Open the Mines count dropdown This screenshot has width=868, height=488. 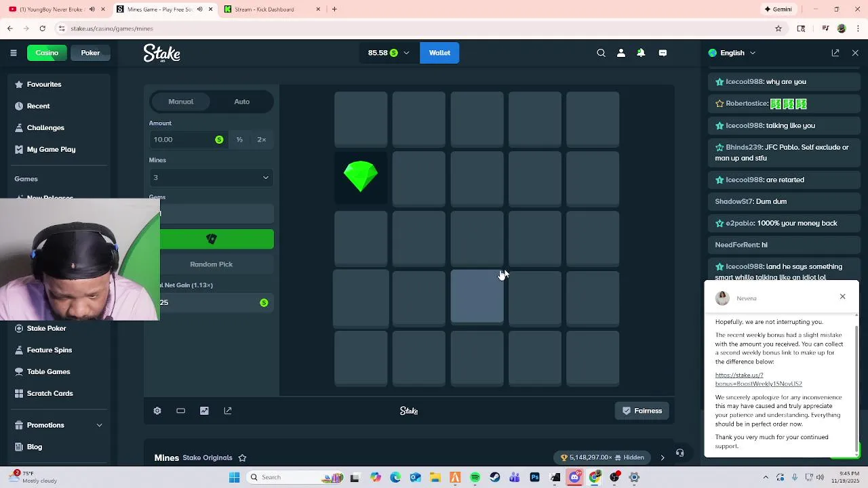tap(212, 178)
